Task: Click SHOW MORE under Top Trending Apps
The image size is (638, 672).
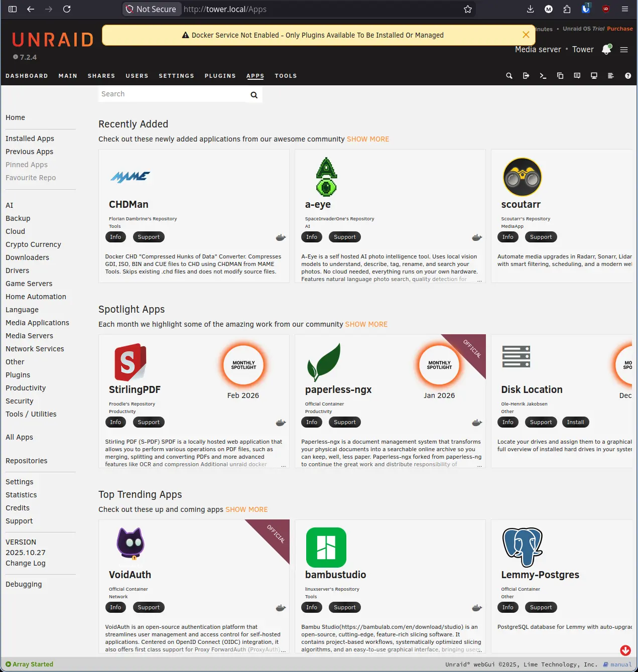Action: [246, 509]
